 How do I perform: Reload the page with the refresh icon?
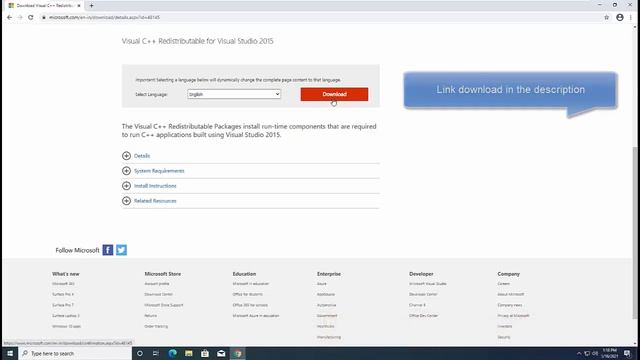coord(31,18)
